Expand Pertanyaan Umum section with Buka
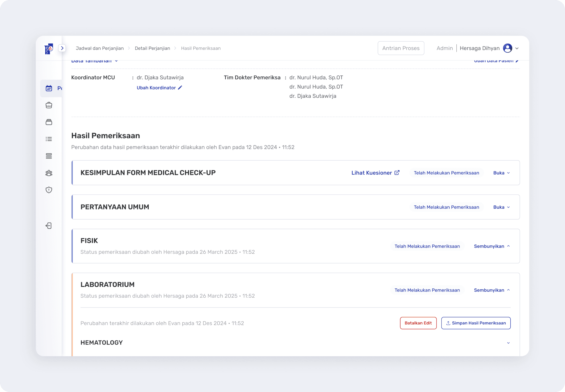Screen dimensions: 565x392 pyautogui.click(x=501, y=207)
